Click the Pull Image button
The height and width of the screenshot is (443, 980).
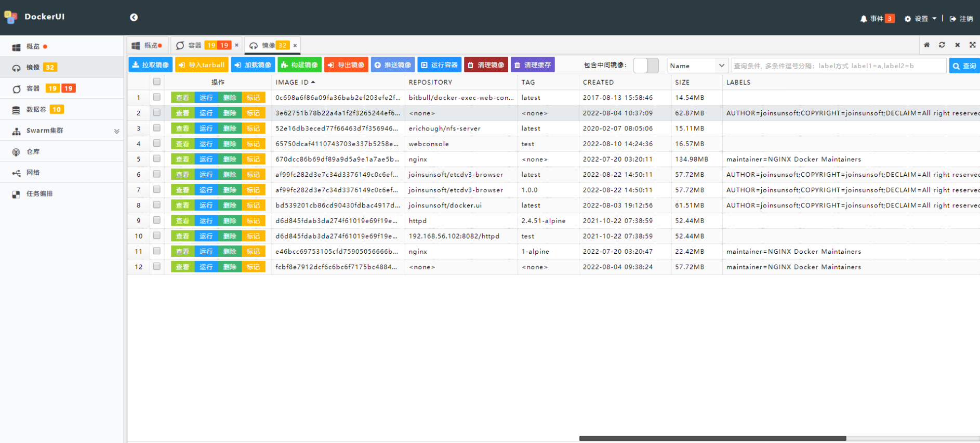click(150, 65)
